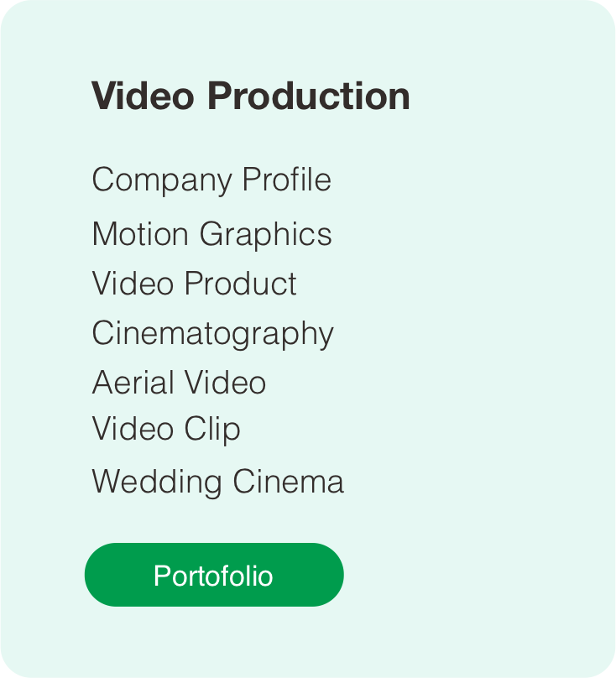Open the Video Clip item

(x=166, y=429)
